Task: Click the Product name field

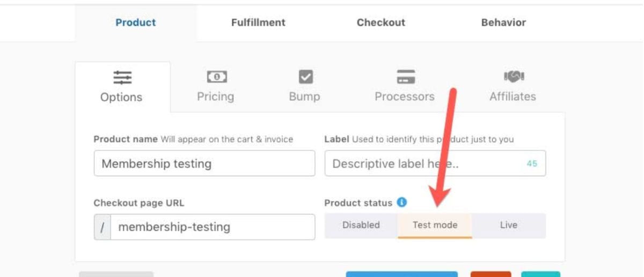Action: (x=204, y=163)
